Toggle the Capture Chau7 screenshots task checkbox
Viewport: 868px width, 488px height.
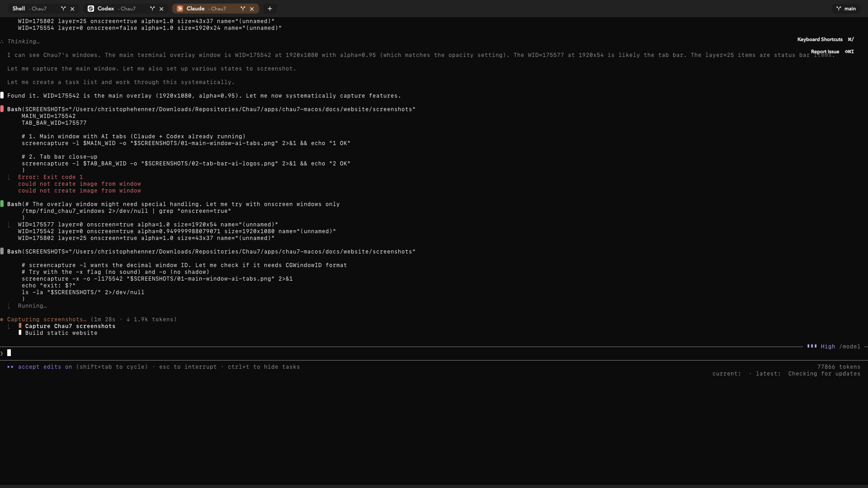[x=20, y=326]
